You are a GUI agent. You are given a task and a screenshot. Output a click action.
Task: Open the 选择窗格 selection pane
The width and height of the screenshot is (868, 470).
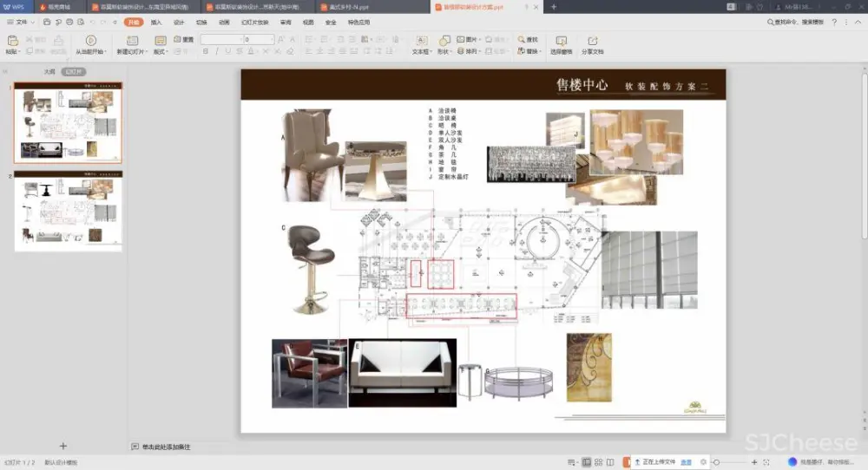(x=561, y=40)
